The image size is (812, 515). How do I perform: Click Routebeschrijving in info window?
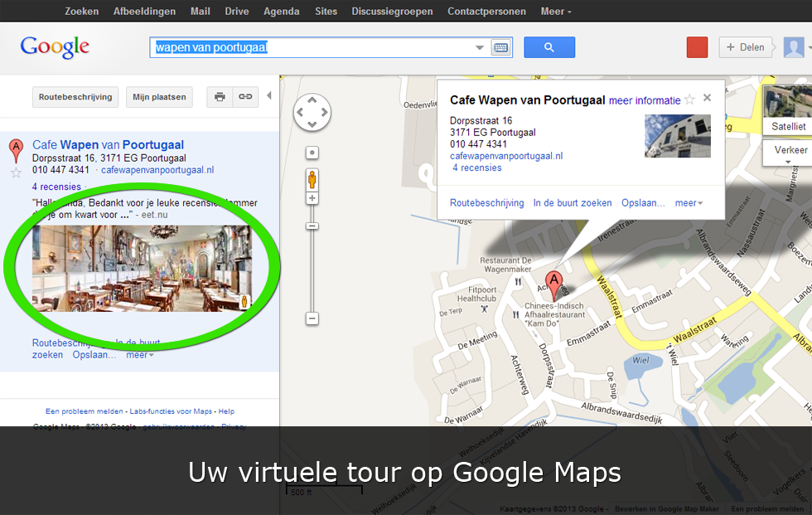[487, 203]
